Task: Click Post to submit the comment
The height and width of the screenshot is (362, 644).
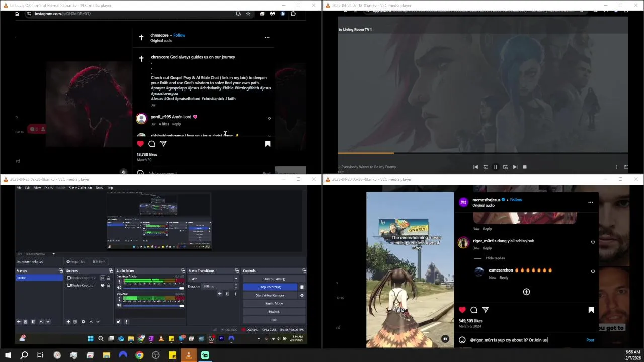Action: (590, 340)
